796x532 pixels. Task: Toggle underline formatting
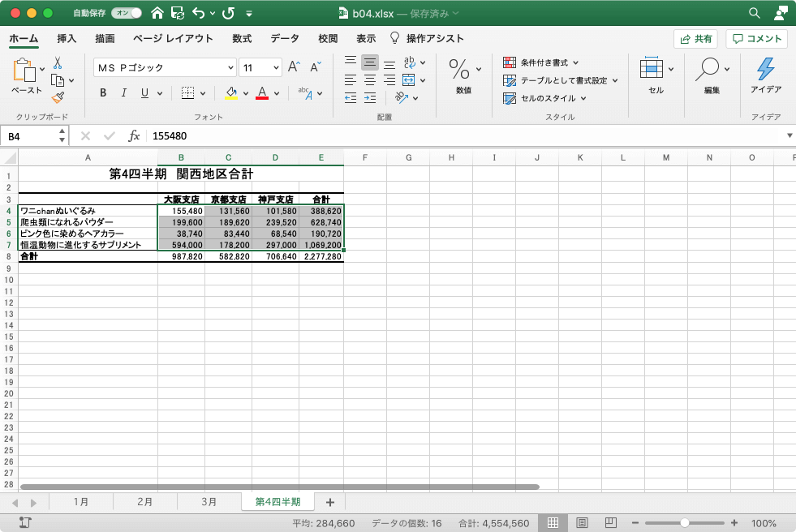[144, 92]
